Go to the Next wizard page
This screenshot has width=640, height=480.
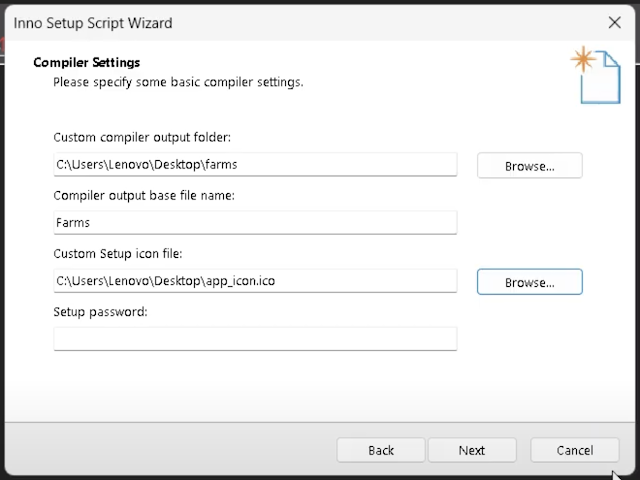pos(472,450)
